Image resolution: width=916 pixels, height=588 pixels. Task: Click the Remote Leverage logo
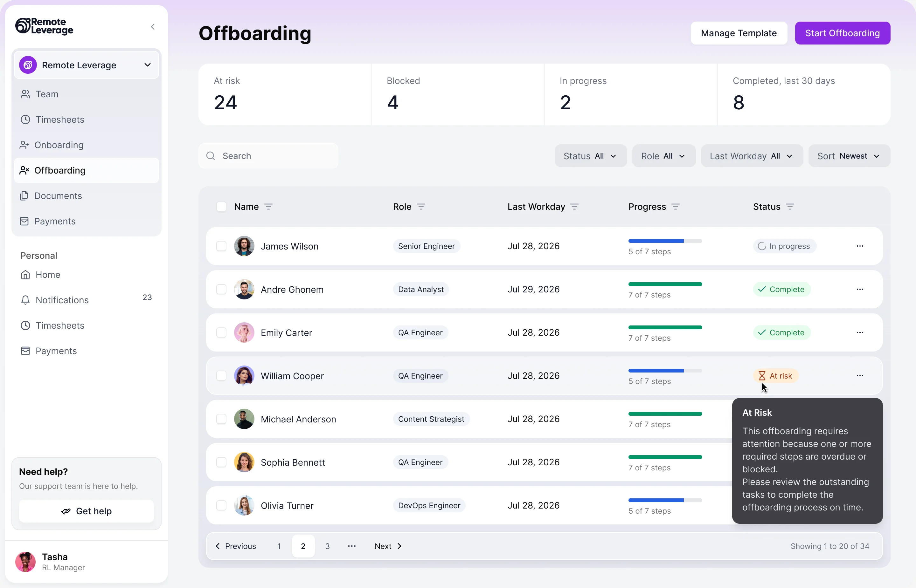(x=44, y=26)
